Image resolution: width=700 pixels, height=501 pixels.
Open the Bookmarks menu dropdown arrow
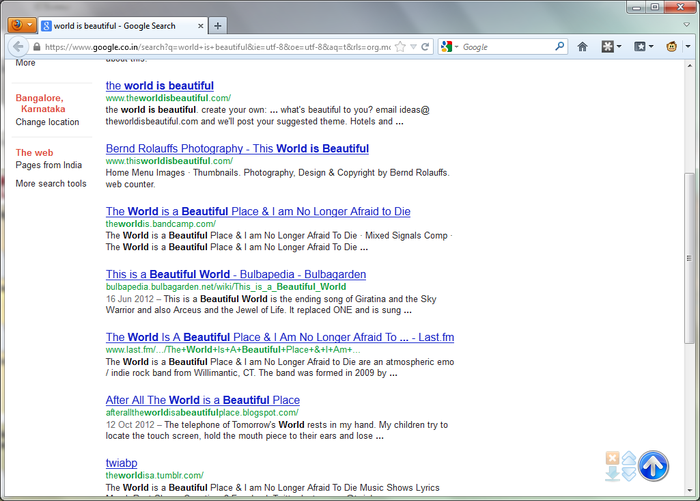651,46
